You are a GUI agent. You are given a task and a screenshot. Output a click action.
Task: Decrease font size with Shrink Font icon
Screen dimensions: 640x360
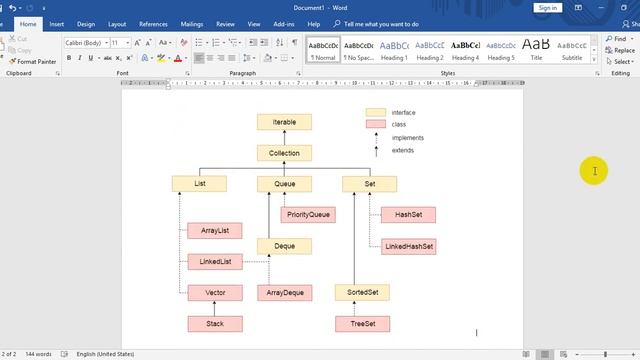pyautogui.click(x=149, y=43)
